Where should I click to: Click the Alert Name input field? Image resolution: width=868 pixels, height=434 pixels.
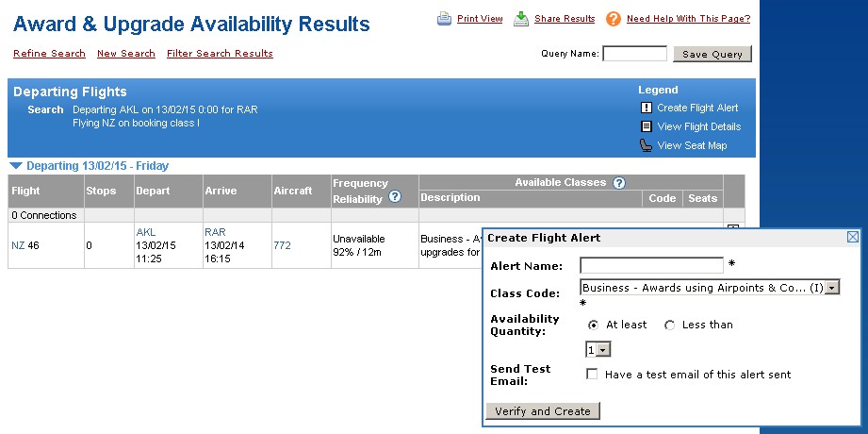(x=651, y=265)
